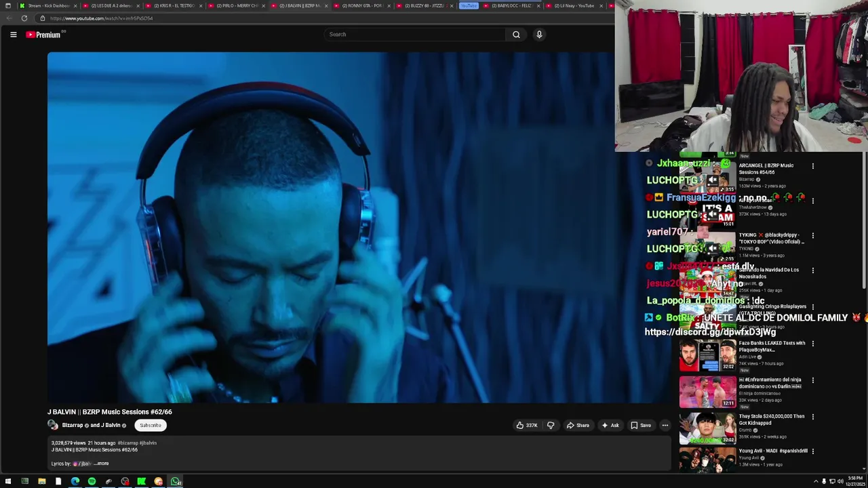Open options menu for ARCANGEL video
The width and height of the screenshot is (868, 488).
[x=813, y=166]
